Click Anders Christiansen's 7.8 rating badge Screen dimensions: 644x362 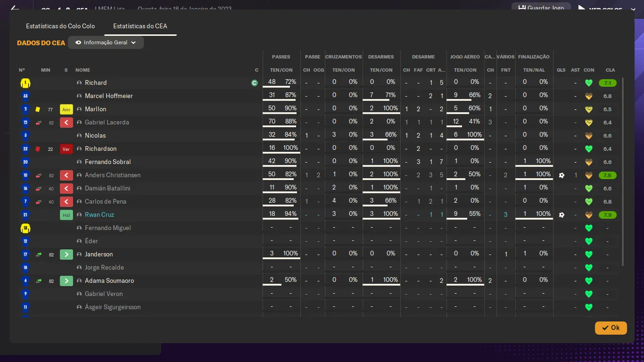pos(608,175)
